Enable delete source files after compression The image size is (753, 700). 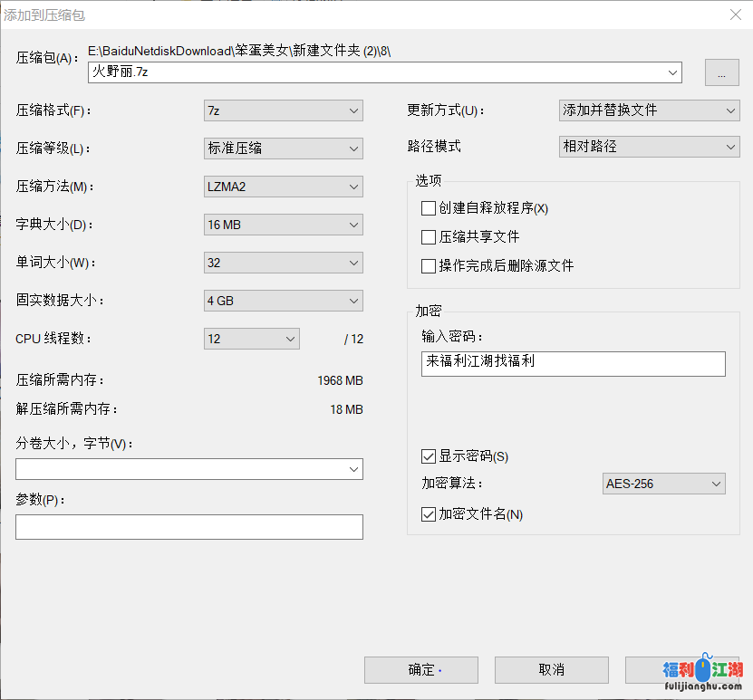click(429, 265)
